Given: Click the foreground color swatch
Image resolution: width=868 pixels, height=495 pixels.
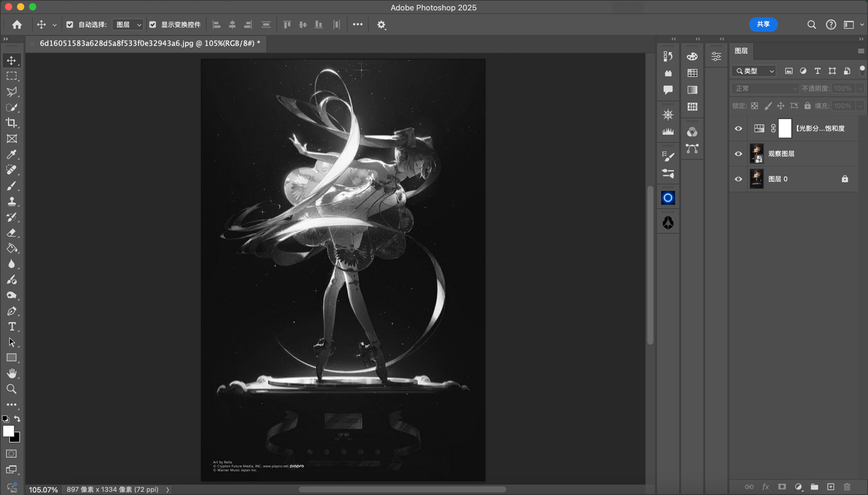Looking at the screenshot, I should [8, 431].
